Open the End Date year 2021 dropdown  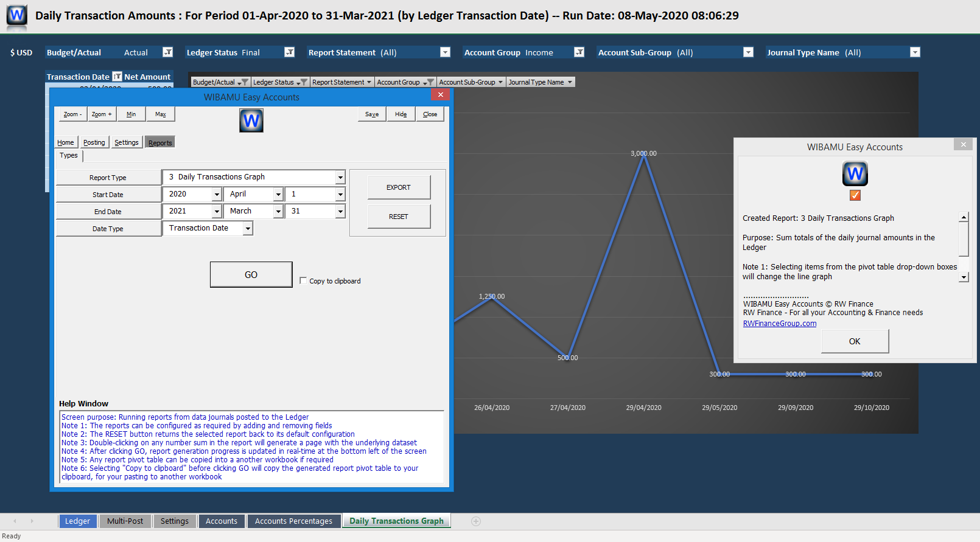click(x=217, y=211)
